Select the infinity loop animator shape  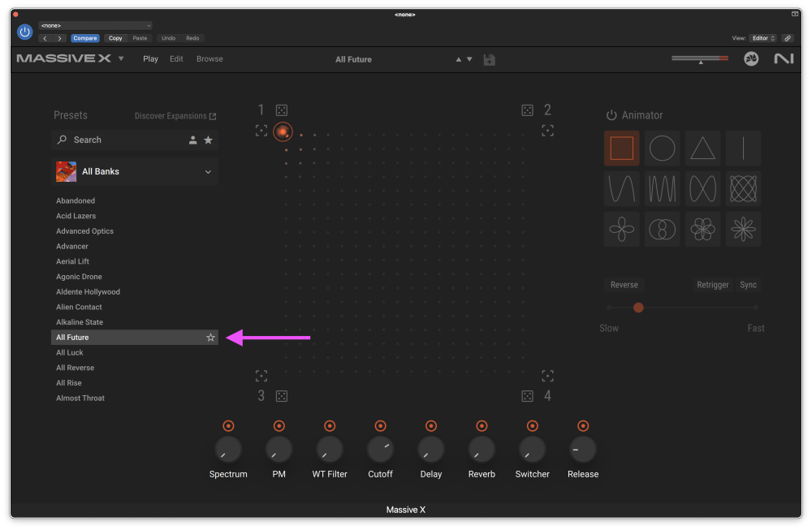[702, 188]
